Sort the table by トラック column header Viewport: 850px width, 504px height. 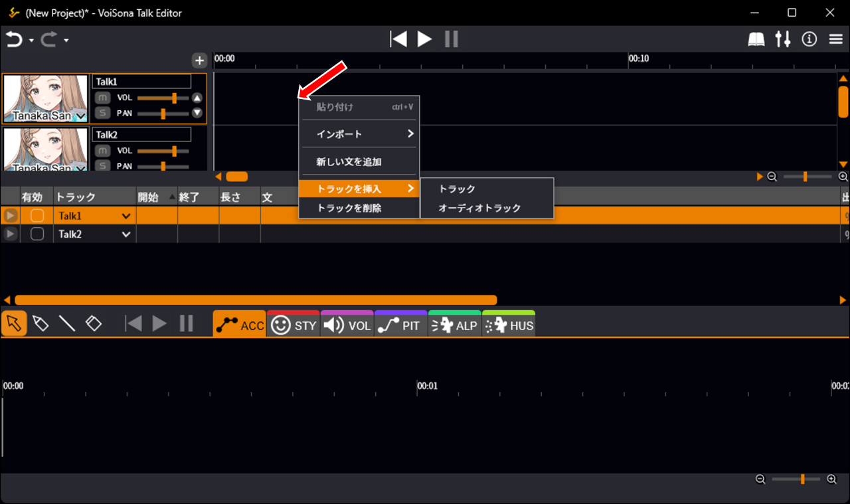(x=95, y=197)
